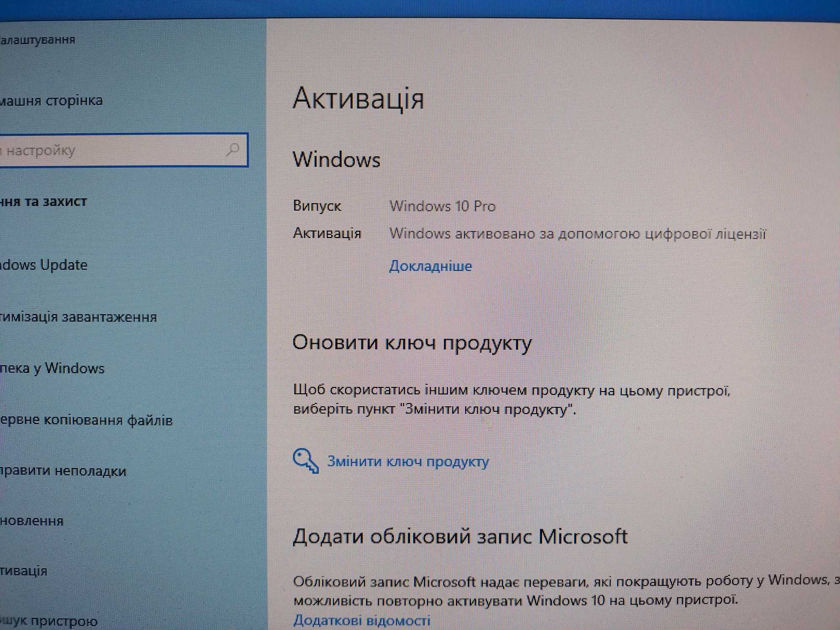This screenshot has height=630, width=840.
Task: Click the Активація page heading
Action: [358, 99]
